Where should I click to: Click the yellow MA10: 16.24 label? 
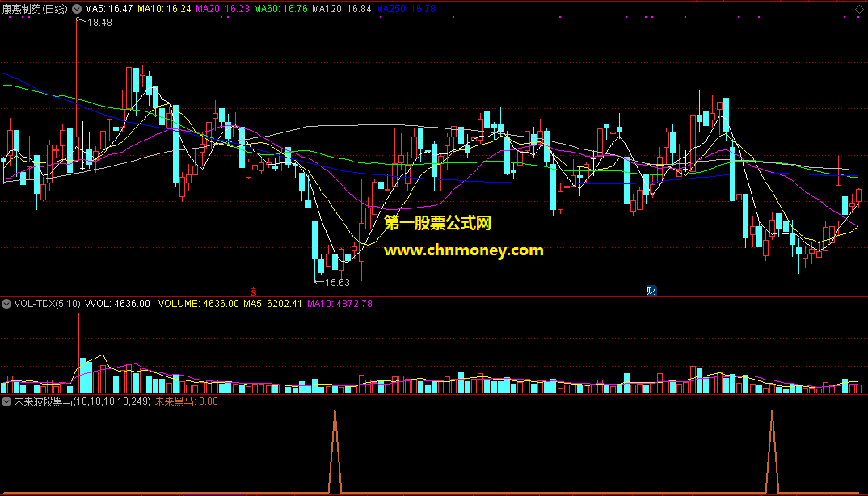coord(164,9)
